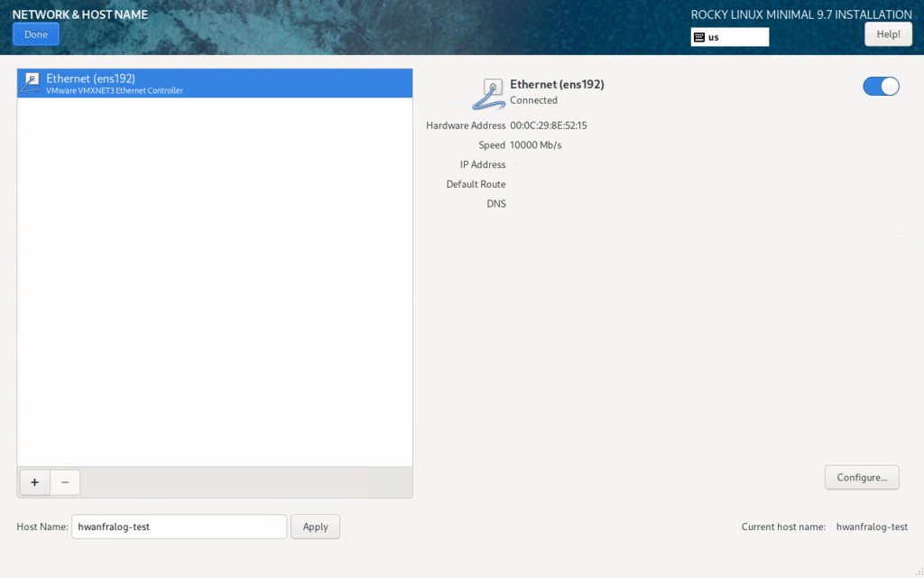The image size is (924, 578).
Task: Remove the selected device with the minus button
Action: [x=65, y=482]
